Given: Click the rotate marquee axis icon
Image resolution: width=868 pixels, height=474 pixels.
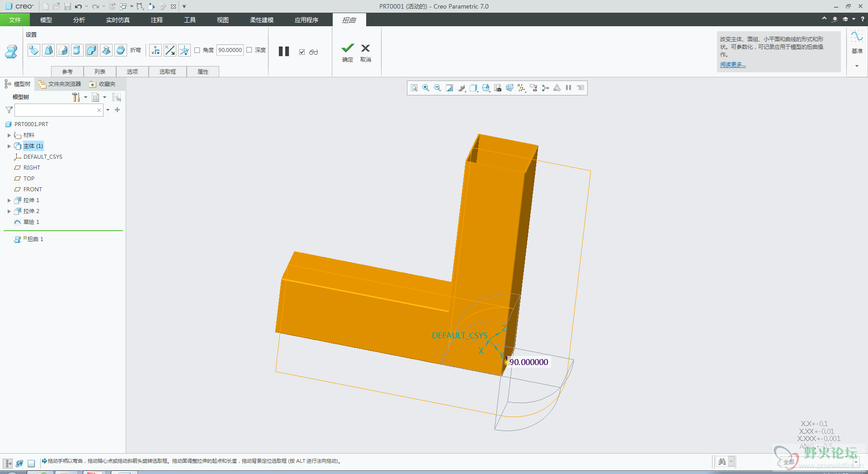Looking at the screenshot, I should pos(184,50).
